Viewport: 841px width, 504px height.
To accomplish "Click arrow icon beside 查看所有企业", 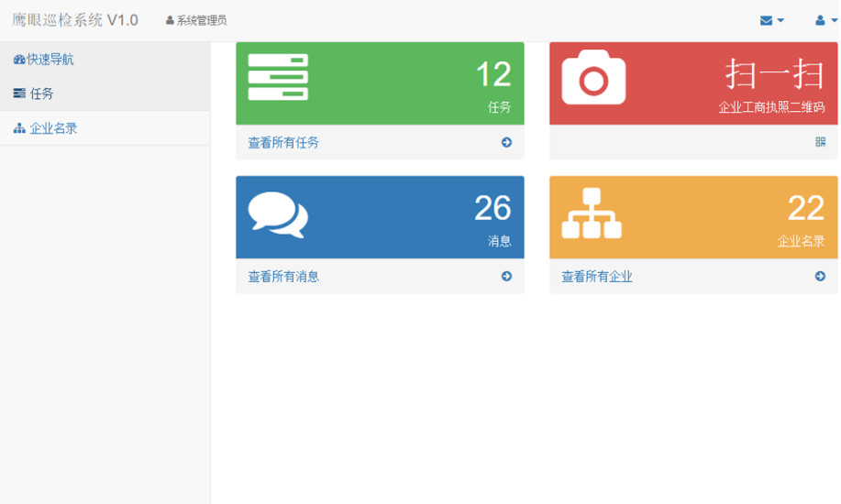I will coord(820,276).
